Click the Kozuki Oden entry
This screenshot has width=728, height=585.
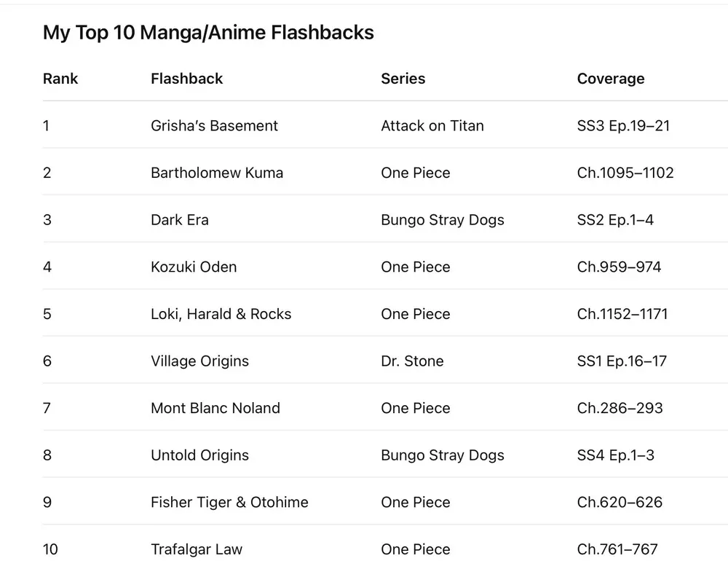194,267
